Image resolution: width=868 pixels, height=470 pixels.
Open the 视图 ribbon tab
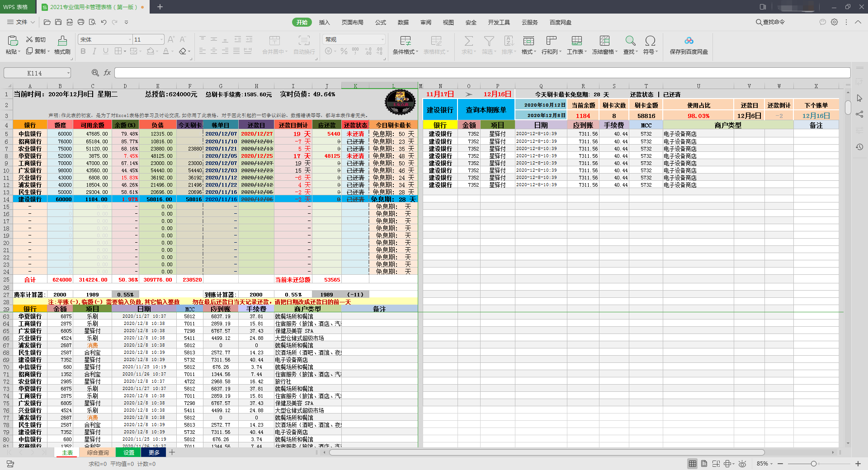[448, 22]
